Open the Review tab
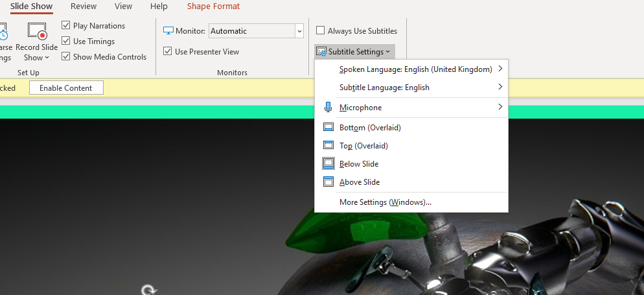 [x=84, y=6]
